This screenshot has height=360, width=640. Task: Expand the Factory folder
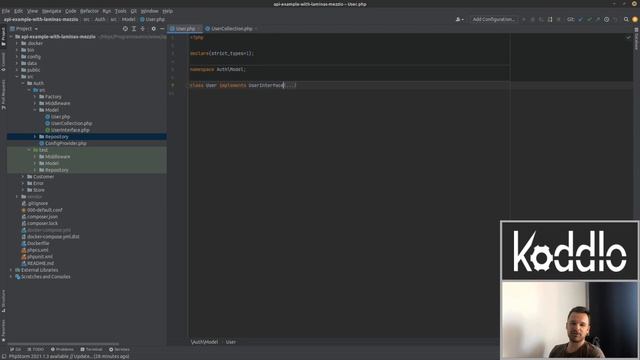(35, 97)
